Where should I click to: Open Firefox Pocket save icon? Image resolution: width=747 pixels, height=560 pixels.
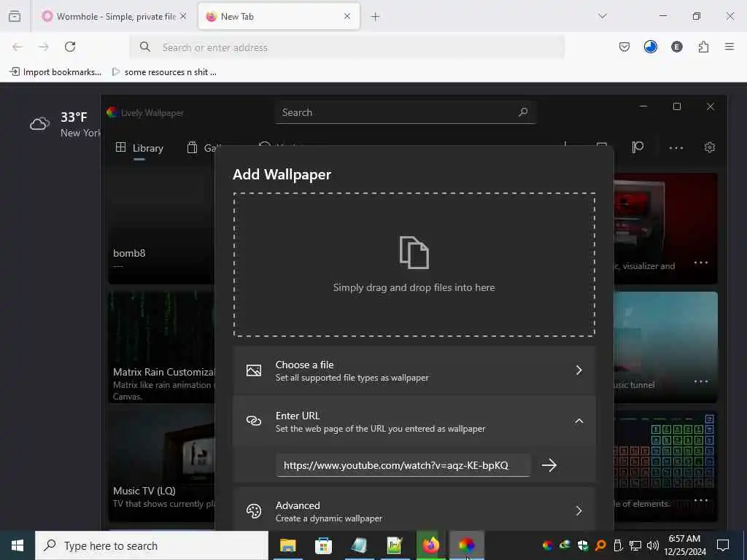click(x=624, y=47)
